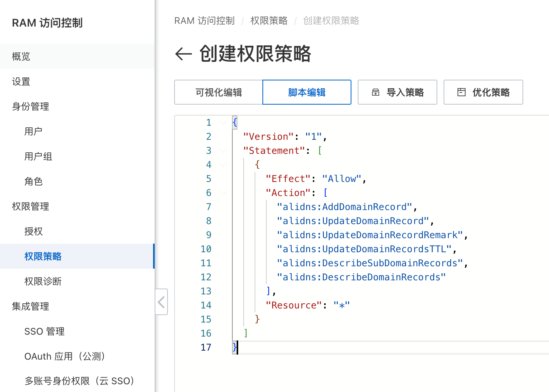Click the closing bracket on line 16
This screenshot has width=549, height=392.
(246, 333)
